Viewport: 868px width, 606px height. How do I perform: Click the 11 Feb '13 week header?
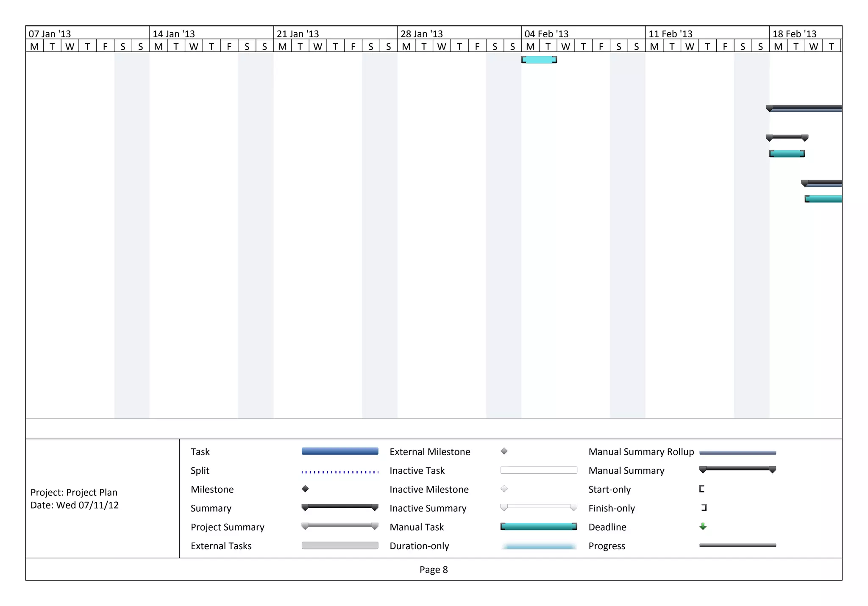(x=670, y=33)
